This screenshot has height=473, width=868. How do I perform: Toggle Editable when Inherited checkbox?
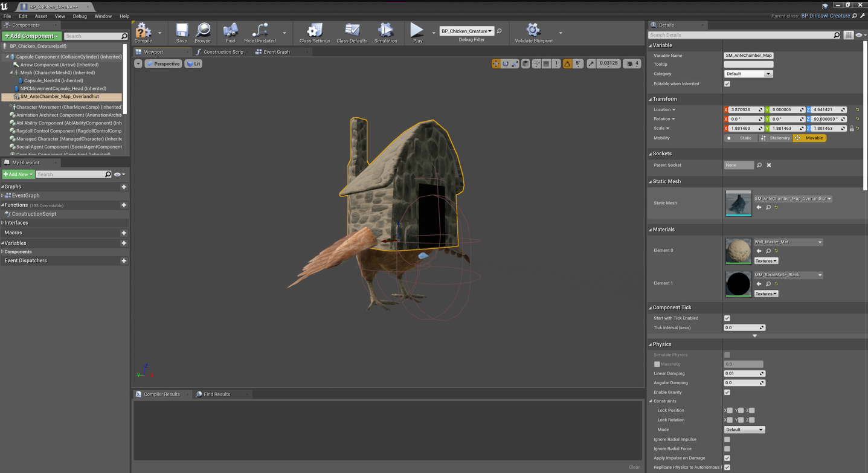(727, 84)
